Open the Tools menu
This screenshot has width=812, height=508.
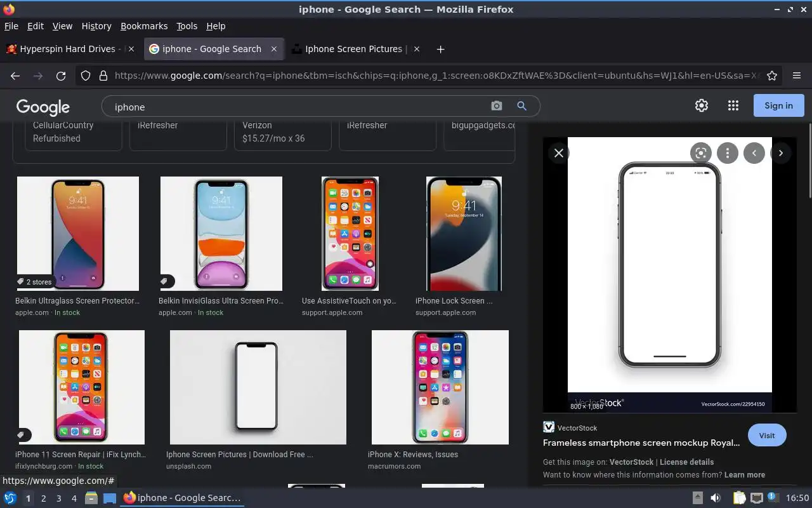click(187, 26)
